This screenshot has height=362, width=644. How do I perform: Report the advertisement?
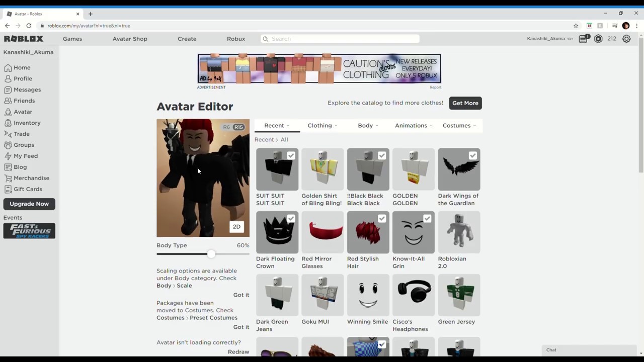click(x=436, y=87)
